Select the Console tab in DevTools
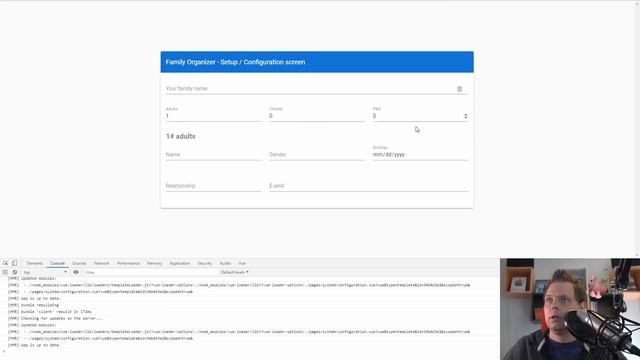The height and width of the screenshot is (360, 640). coord(58,263)
